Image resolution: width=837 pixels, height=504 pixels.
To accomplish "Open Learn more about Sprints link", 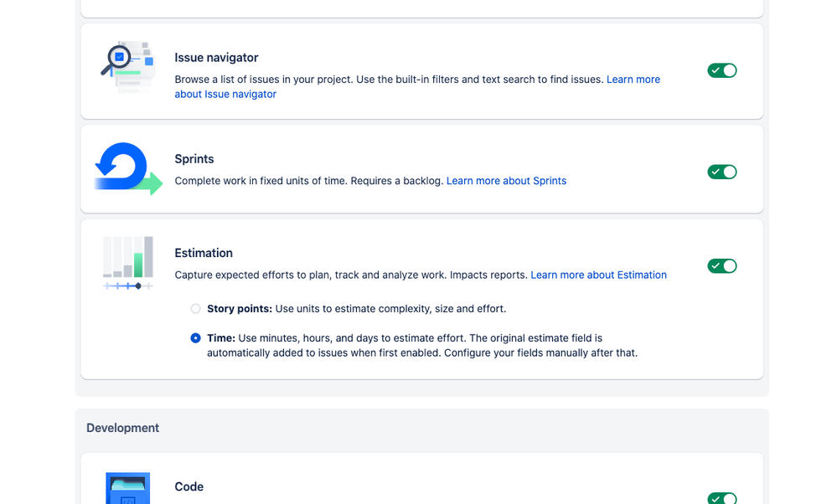I will pyautogui.click(x=506, y=181).
